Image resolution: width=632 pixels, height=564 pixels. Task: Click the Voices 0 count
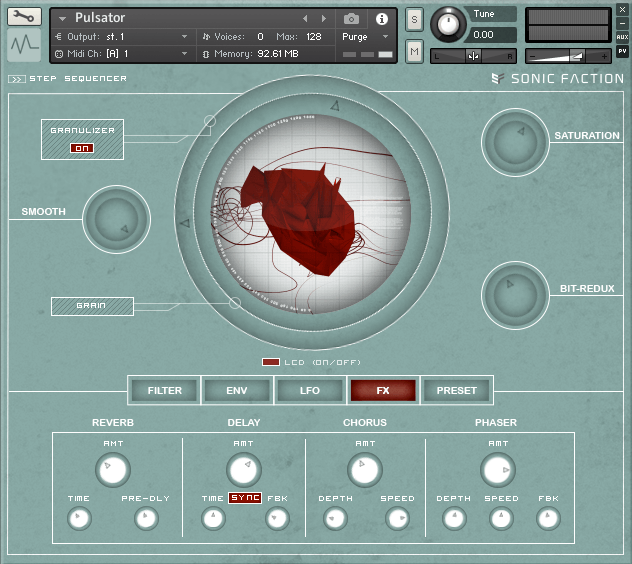260,37
